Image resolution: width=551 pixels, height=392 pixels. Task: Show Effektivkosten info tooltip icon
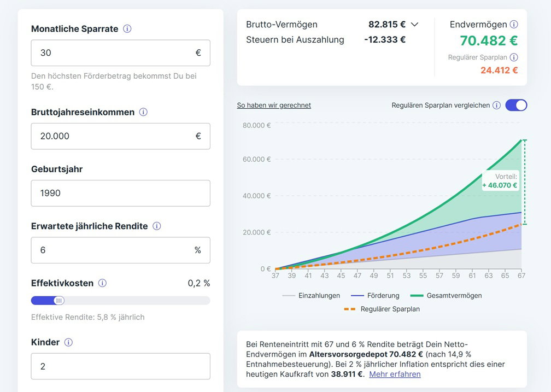102,283
